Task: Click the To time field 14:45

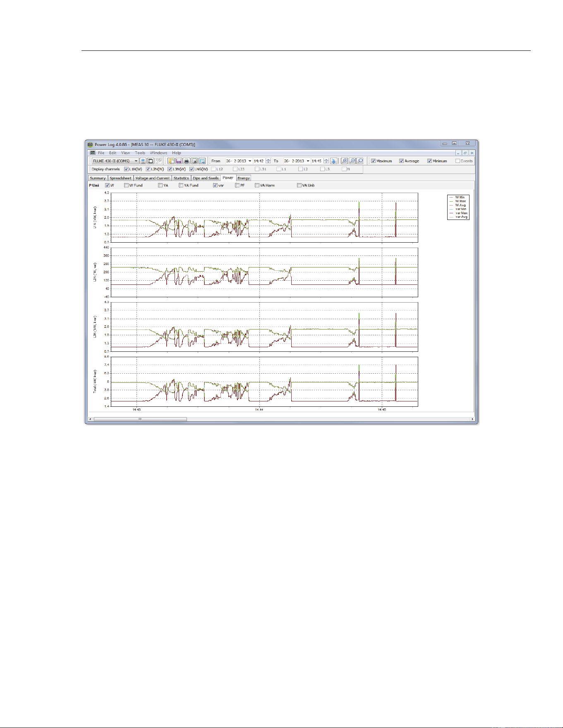Action: click(x=317, y=161)
